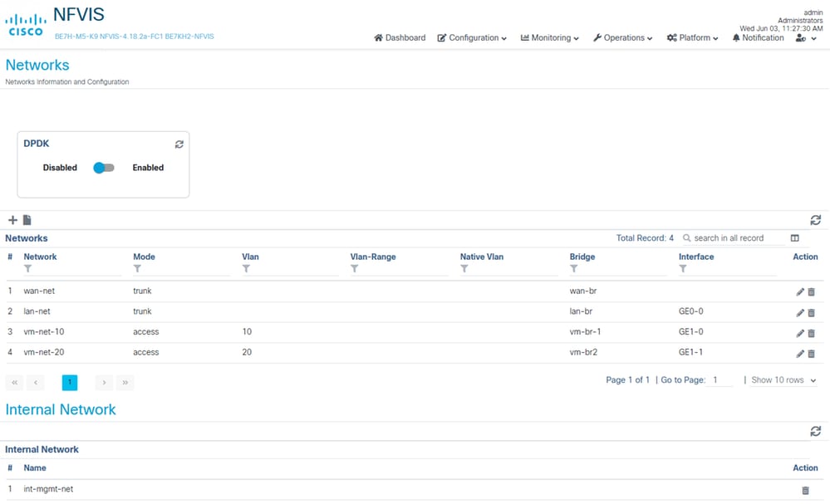Click the int-mgmt-net name
The image size is (830, 504).
(48, 489)
